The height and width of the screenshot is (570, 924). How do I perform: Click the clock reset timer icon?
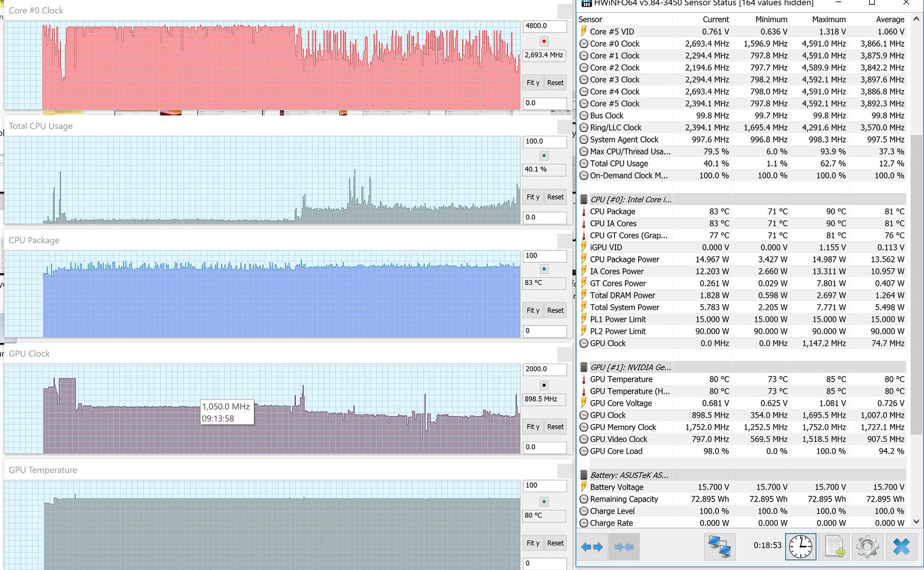point(800,546)
